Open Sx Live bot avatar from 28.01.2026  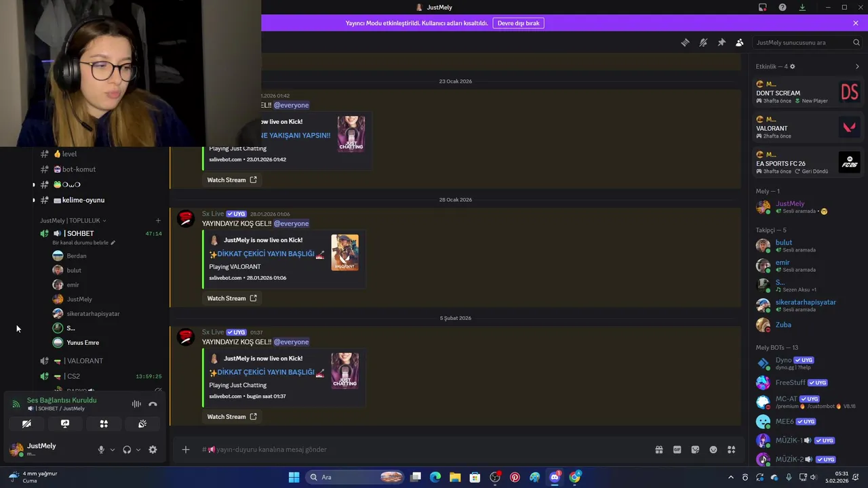coord(186,219)
